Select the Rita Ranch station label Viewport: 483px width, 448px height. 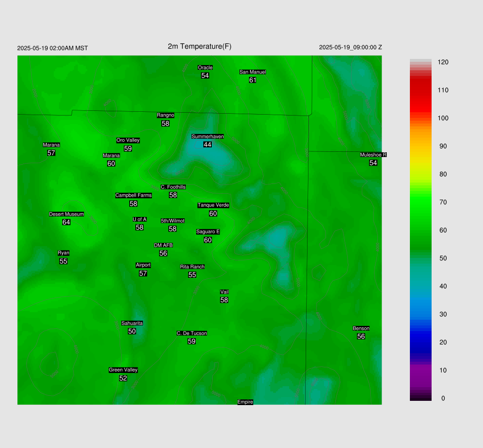[192, 266]
